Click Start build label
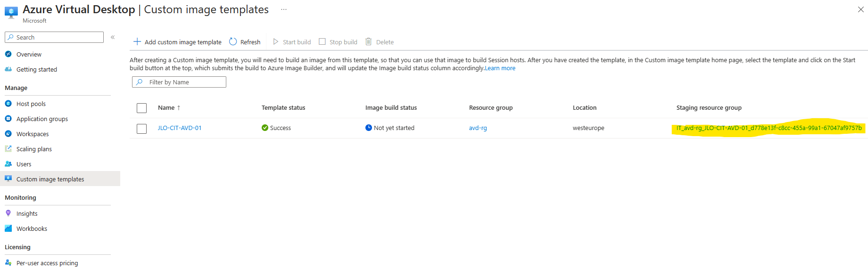Viewport: 868px width, 277px height. (x=297, y=42)
